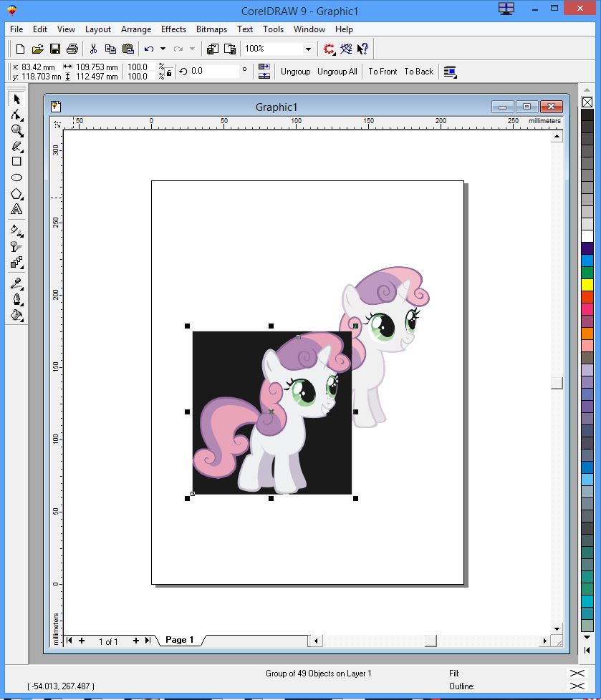Click the Print icon
The height and width of the screenshot is (700, 601).
tap(72, 48)
